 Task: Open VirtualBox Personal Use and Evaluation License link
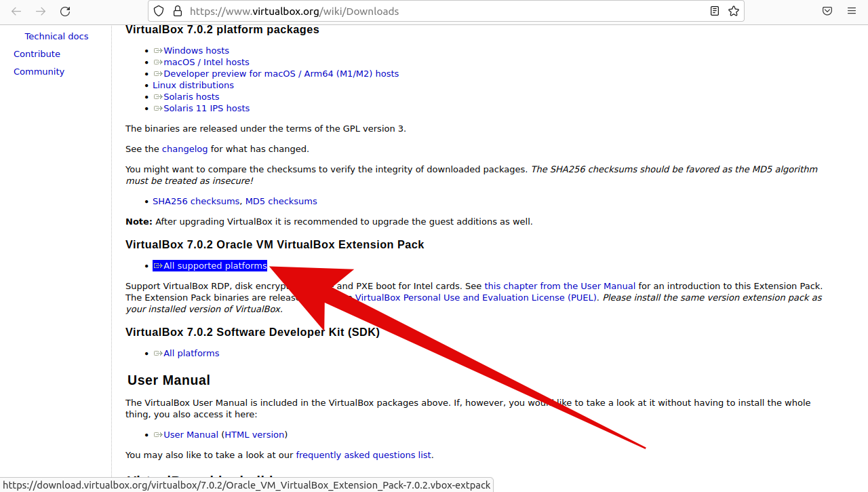(476, 297)
